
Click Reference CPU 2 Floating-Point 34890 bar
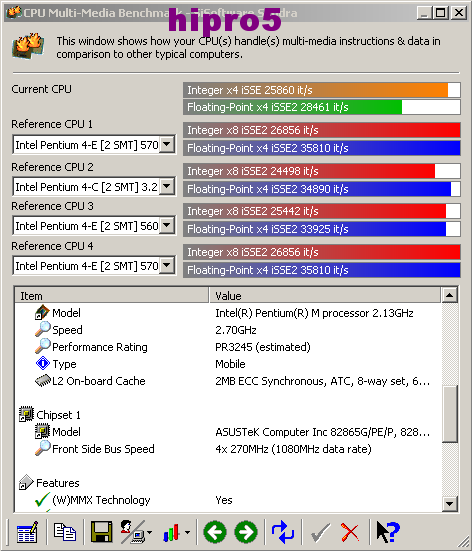322,189
